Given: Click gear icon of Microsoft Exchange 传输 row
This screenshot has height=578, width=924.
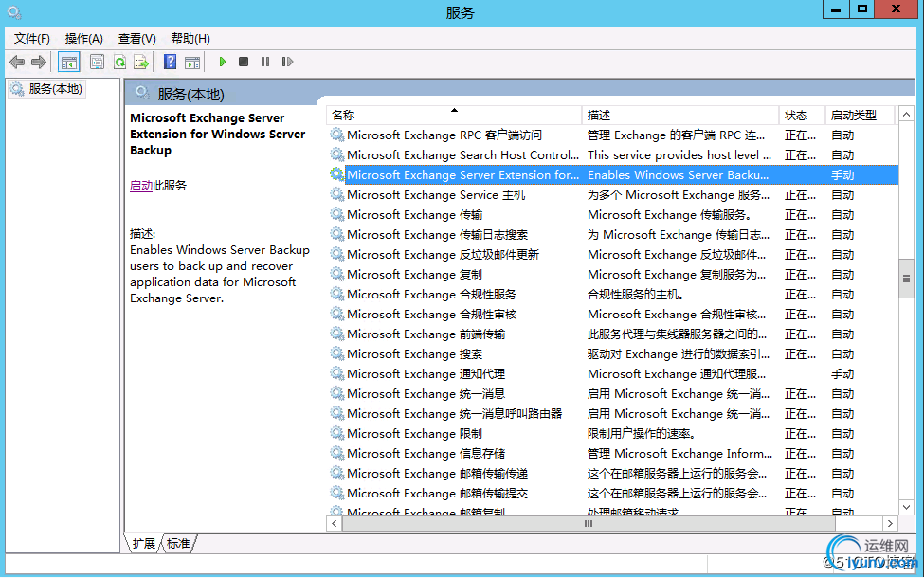Looking at the screenshot, I should point(337,214).
